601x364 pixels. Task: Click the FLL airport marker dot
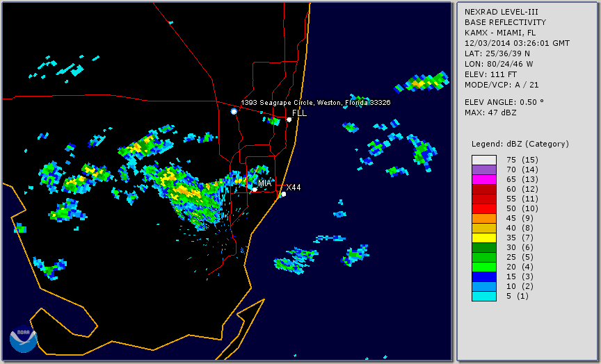point(289,119)
